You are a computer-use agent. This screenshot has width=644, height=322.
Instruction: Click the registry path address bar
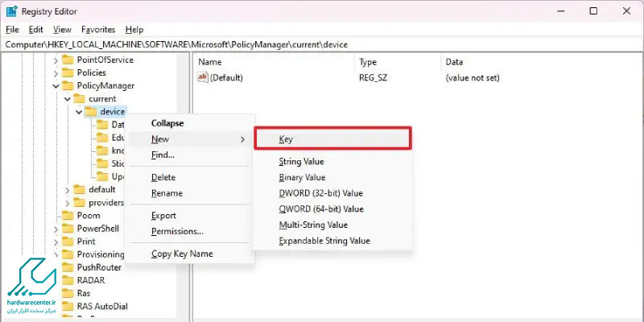coord(322,45)
